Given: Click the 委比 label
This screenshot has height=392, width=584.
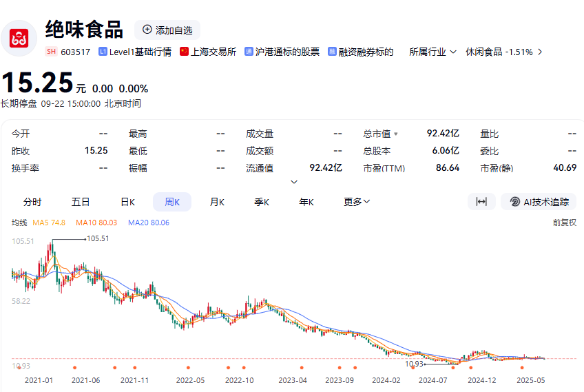Looking at the screenshot, I should tap(490, 151).
